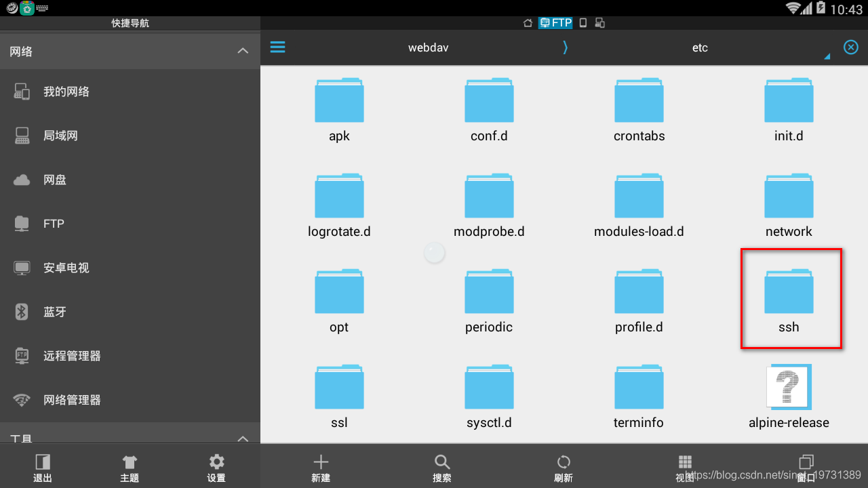Screen dimensions: 868x488
Task: Close the current window with X icon
Action: click(850, 47)
